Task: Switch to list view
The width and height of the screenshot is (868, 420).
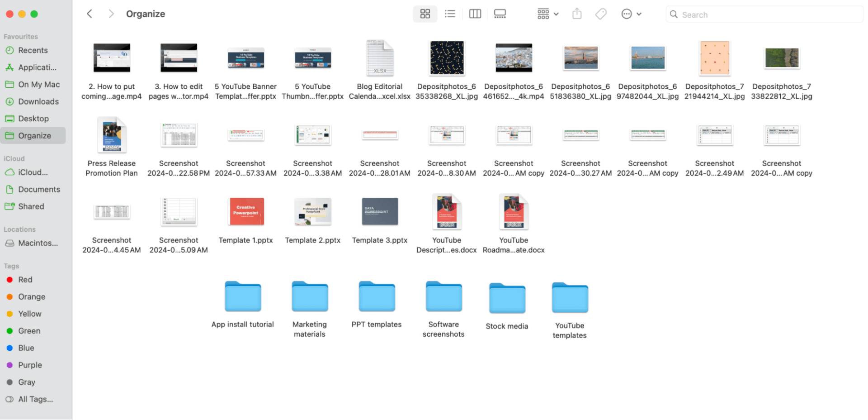Action: [x=450, y=14]
